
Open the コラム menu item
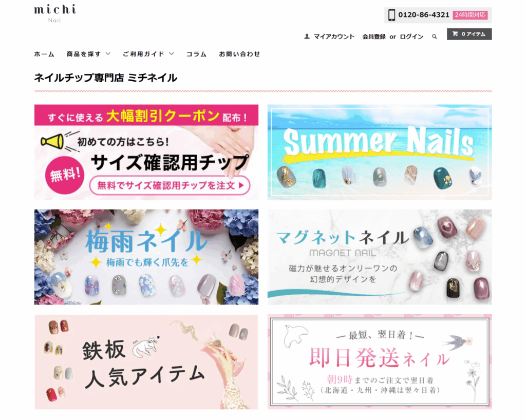coord(196,54)
